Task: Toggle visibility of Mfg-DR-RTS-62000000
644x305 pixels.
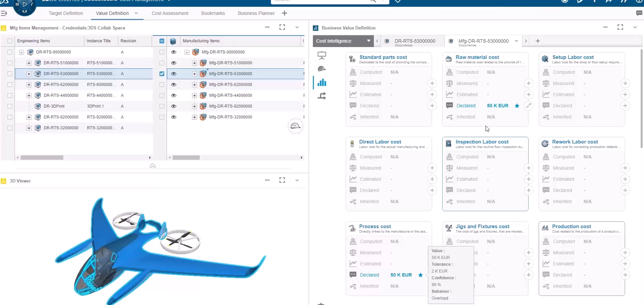Action: [x=174, y=85]
